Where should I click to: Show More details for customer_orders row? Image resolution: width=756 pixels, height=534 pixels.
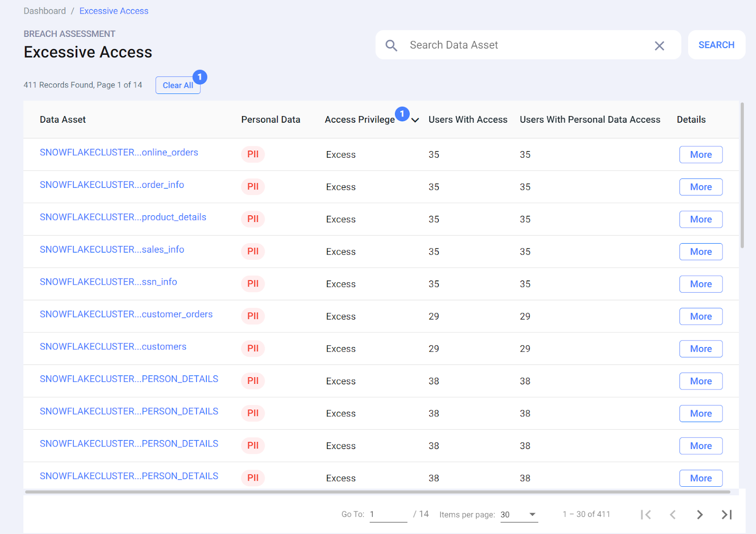pos(701,316)
